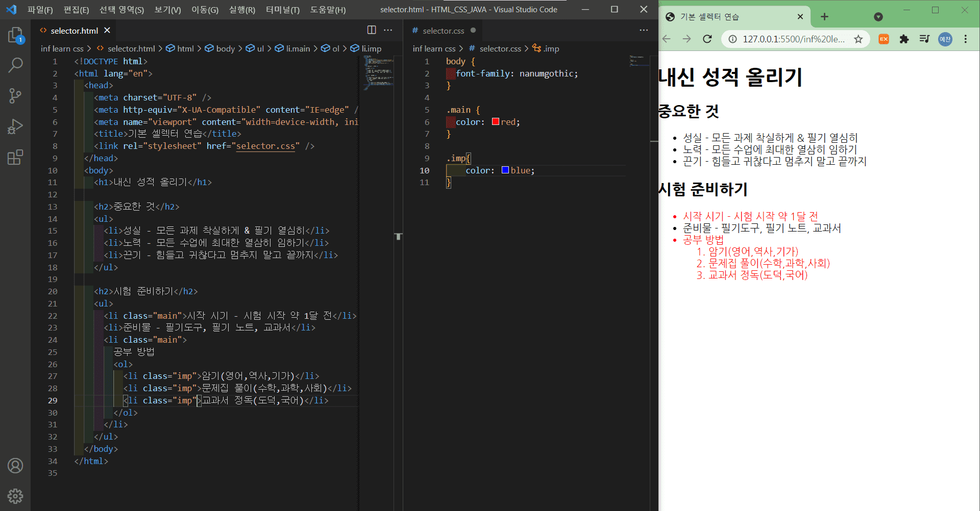Image resolution: width=980 pixels, height=511 pixels.
Task: Click the browser address bar URL
Action: [x=793, y=39]
